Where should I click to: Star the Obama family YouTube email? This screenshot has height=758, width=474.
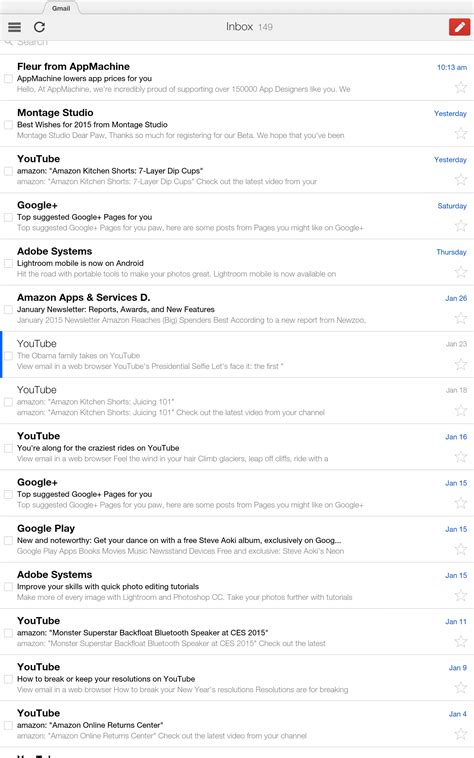pyautogui.click(x=461, y=364)
